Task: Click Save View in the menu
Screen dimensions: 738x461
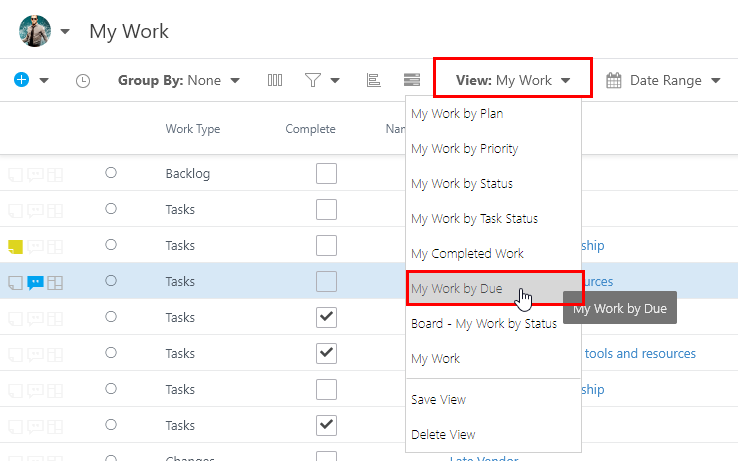Action: tap(493, 399)
